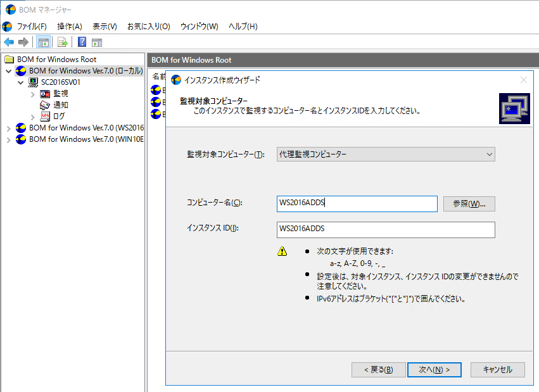Click the インスタンス ID input field
Image resolution: width=539 pixels, height=392 pixels.
[x=386, y=229]
